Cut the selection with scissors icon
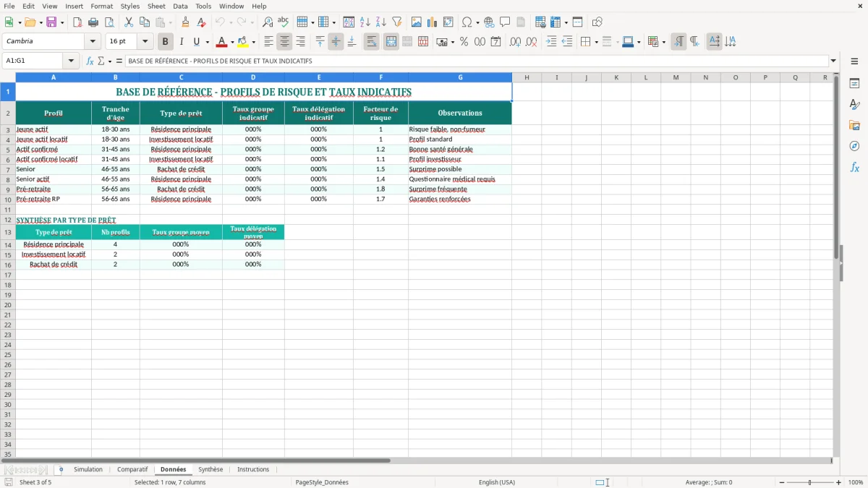Image resolution: width=868 pixels, height=488 pixels. click(129, 22)
